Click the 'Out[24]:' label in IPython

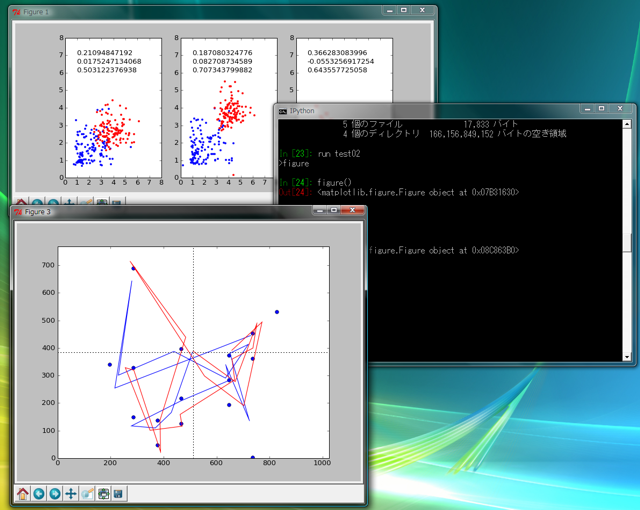(x=296, y=192)
